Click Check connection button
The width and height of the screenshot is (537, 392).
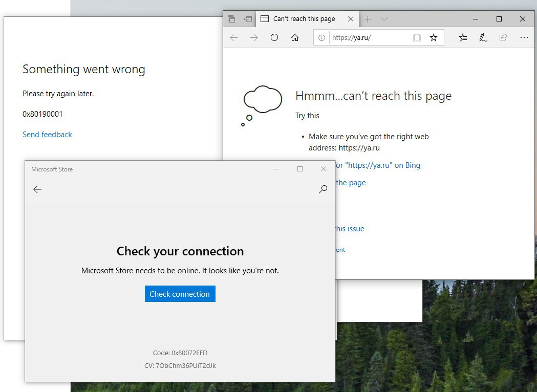pyautogui.click(x=180, y=294)
